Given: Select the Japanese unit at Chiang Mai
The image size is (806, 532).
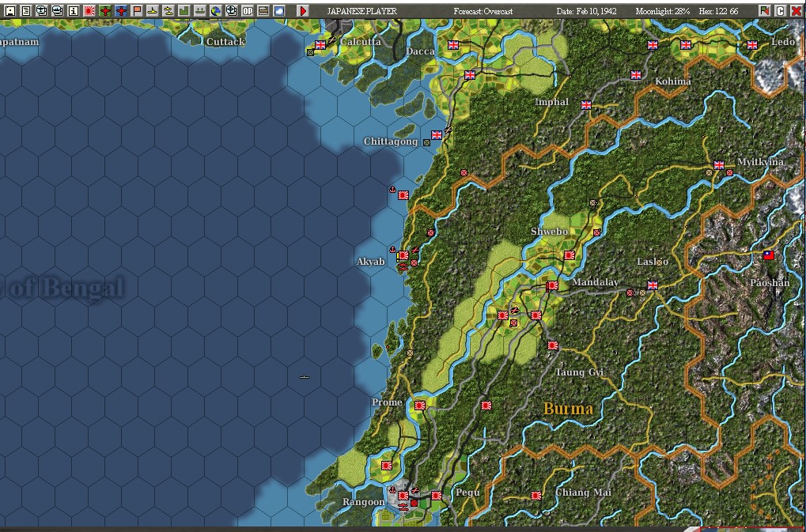Looking at the screenshot, I should point(536,496).
